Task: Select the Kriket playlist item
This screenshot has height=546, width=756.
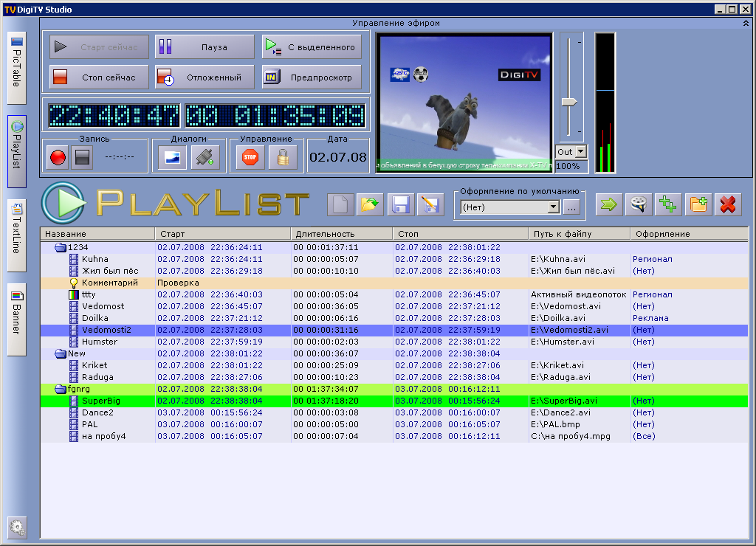Action: (394, 365)
